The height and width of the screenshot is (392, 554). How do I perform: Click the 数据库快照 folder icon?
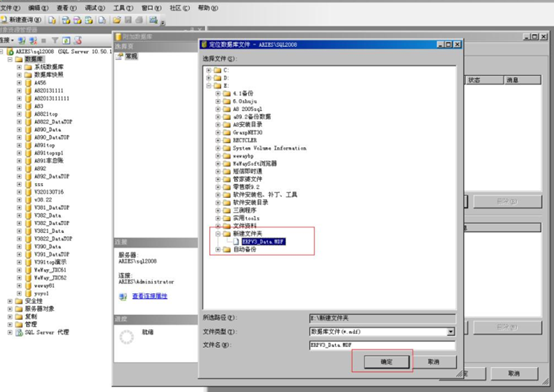click(x=28, y=75)
